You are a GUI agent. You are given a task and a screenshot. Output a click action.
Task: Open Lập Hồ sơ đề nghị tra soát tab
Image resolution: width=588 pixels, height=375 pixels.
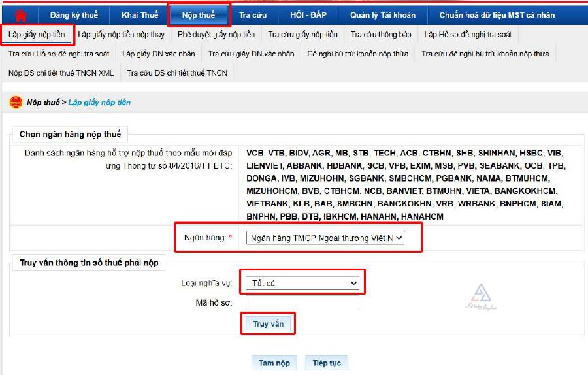point(468,35)
